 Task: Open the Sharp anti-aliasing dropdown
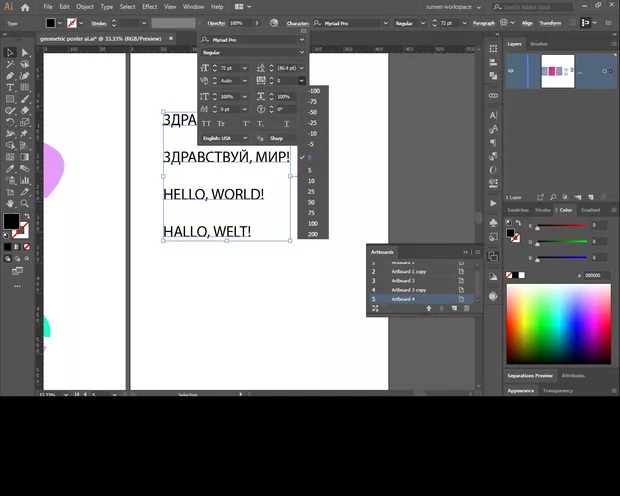(281, 138)
